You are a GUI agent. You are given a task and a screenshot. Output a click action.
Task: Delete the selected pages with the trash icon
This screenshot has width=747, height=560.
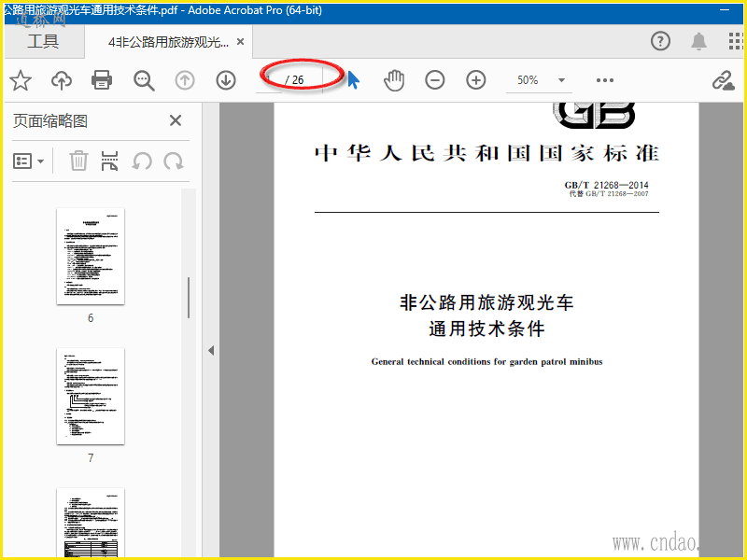click(x=78, y=161)
